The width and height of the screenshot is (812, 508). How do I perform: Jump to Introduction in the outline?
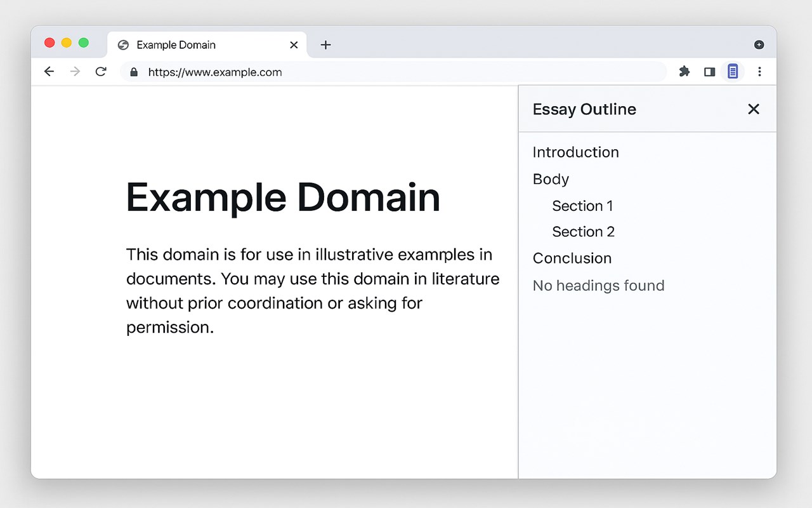click(x=575, y=152)
